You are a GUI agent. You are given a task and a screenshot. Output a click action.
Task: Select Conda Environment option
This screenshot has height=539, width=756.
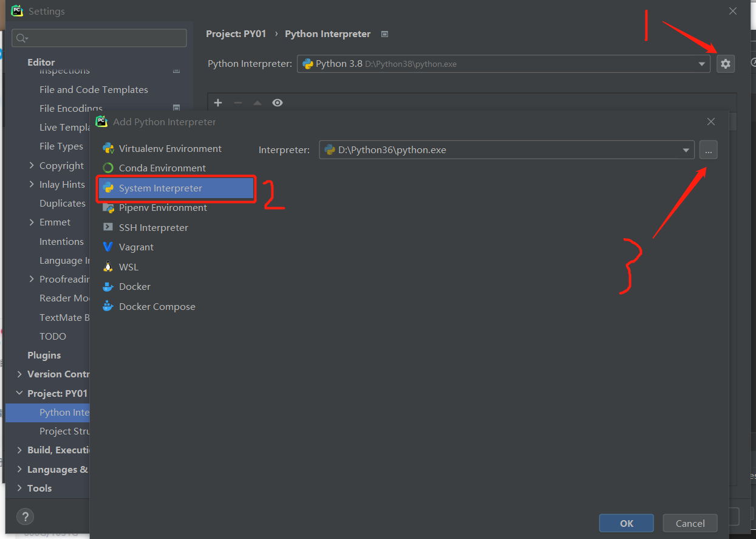point(162,168)
